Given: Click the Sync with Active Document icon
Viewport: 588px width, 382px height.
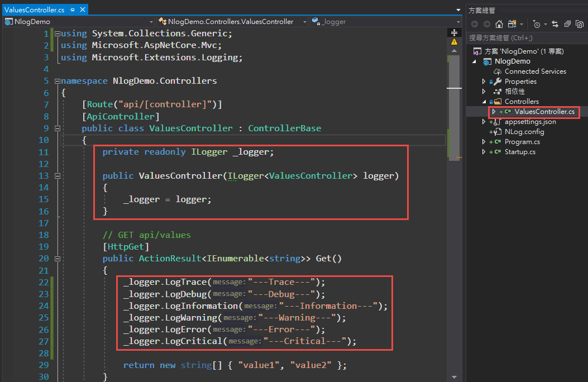Looking at the screenshot, I should pos(556,24).
